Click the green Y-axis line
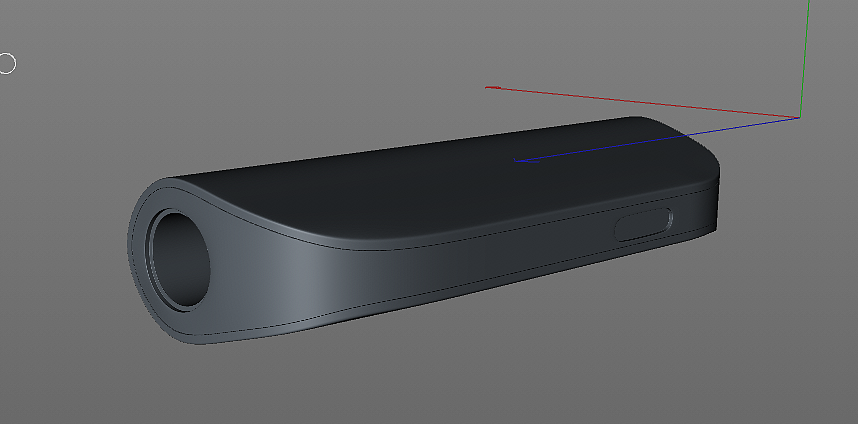The width and height of the screenshot is (858, 424). point(804,59)
